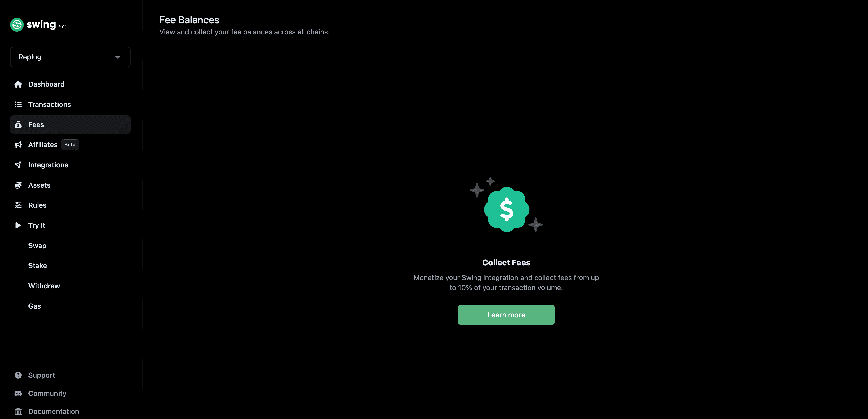Select Stake under Try It menu
The width and height of the screenshot is (868, 419).
pyautogui.click(x=38, y=265)
